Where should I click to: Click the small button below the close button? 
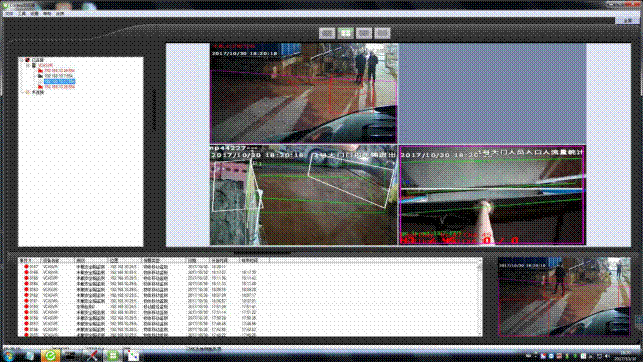click(x=628, y=20)
